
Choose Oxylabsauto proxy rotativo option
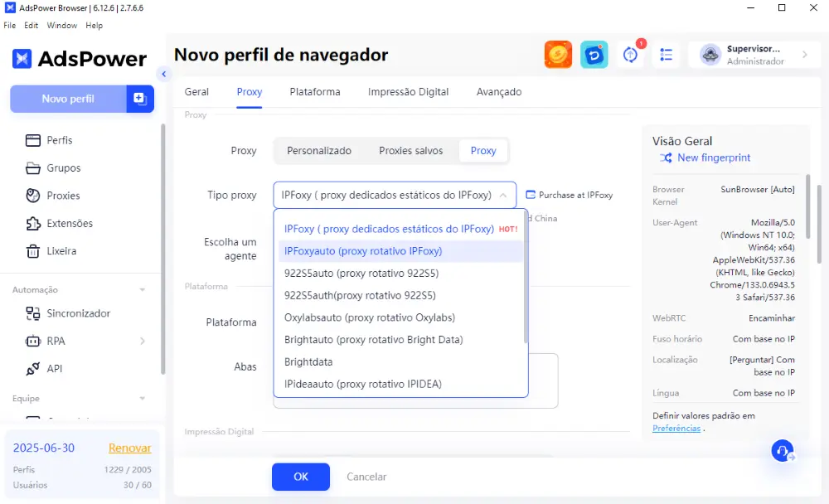tap(400, 317)
